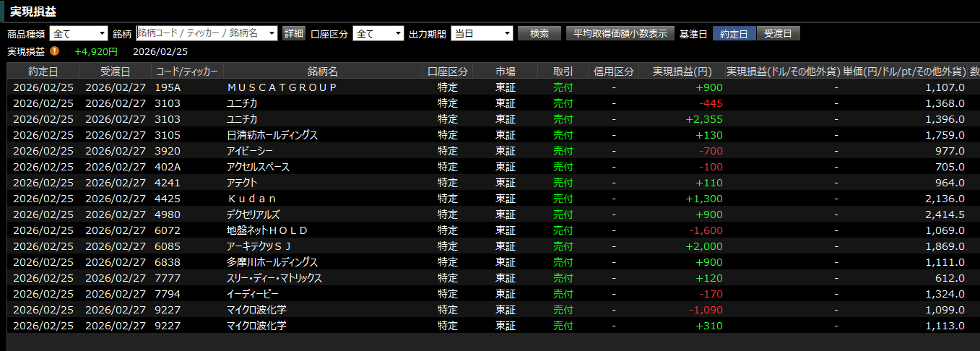
Task: Sort by the コード/ティッカー column header
Action: [187, 71]
